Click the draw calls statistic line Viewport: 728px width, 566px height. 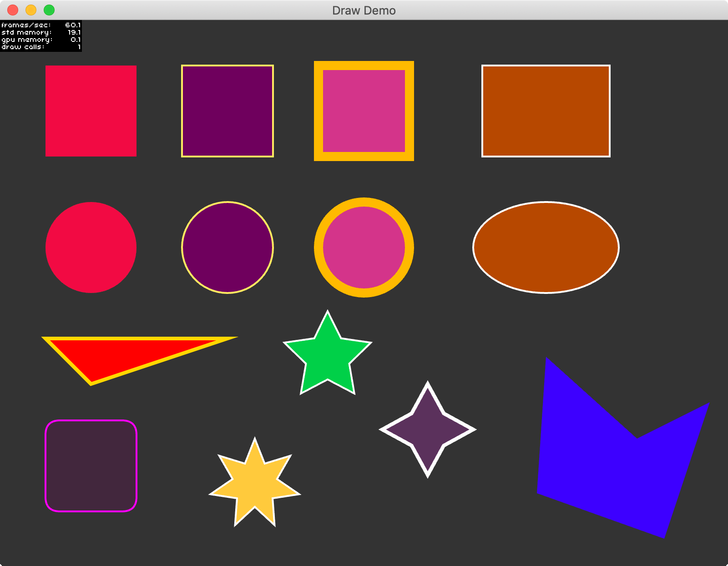point(41,47)
